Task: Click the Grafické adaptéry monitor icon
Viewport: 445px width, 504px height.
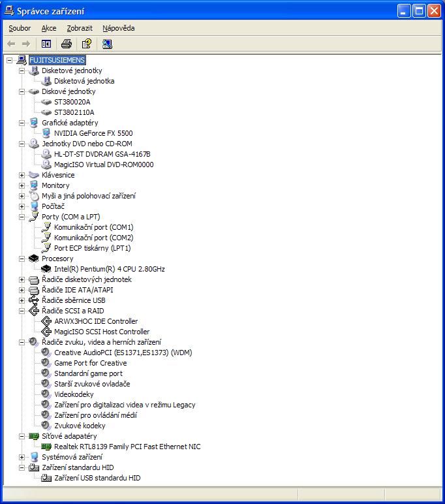Action: 34,123
